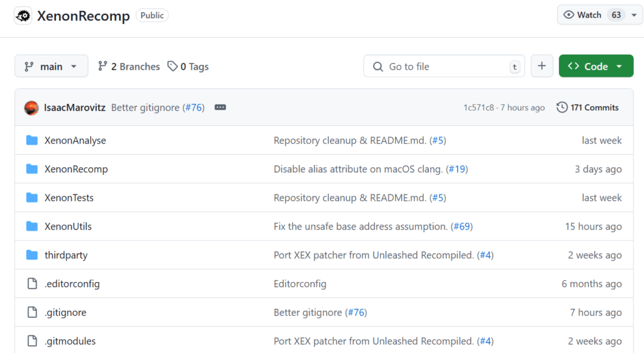
Task: Open the .gitignore file
Action: click(x=65, y=312)
